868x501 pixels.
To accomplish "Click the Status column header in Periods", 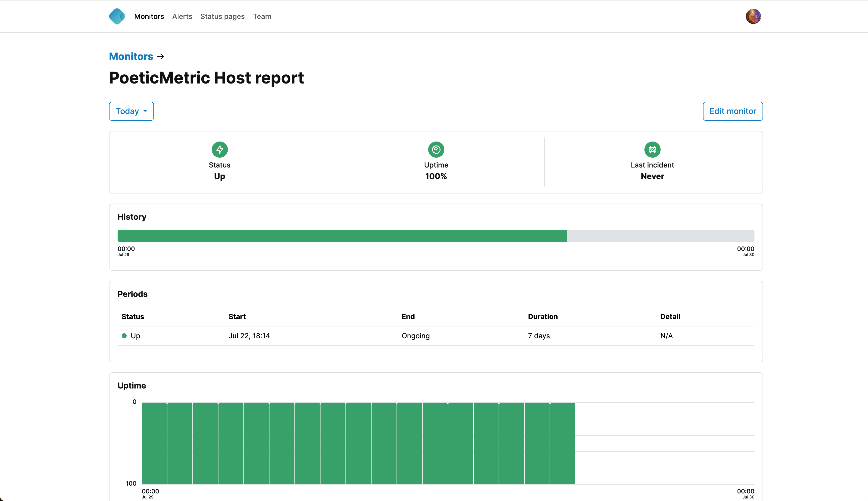I will click(x=133, y=317).
